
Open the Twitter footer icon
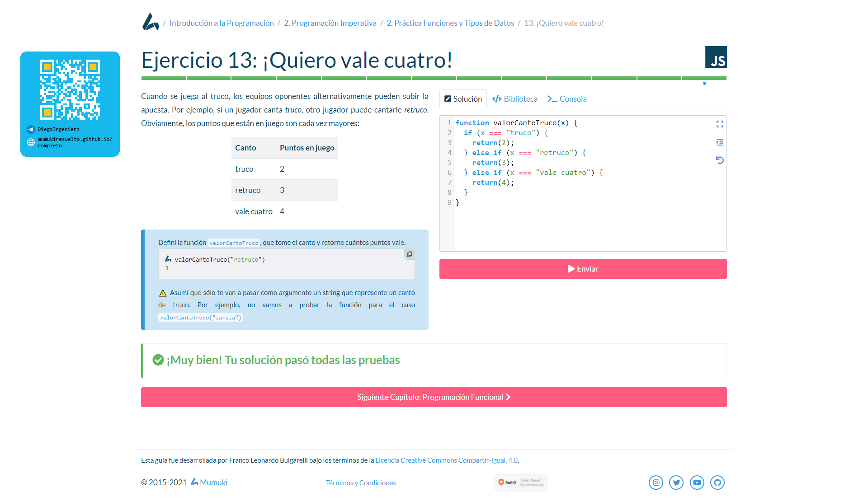(676, 483)
